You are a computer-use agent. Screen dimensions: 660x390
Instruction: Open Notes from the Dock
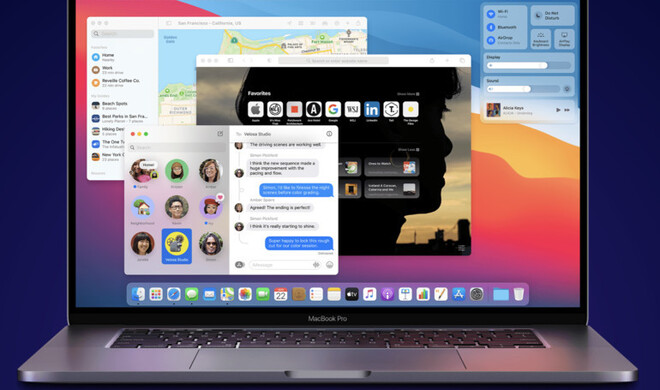click(x=334, y=294)
